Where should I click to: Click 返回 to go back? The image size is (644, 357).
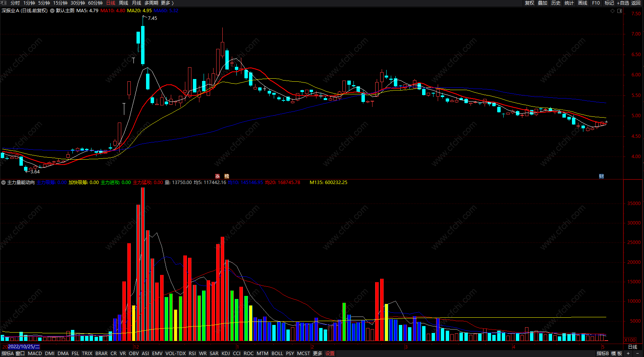coord(636,3)
